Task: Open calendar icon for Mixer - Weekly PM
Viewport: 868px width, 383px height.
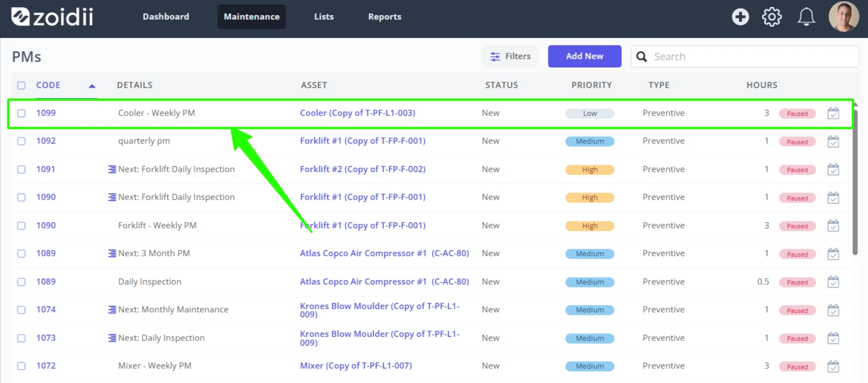Action: (833, 366)
